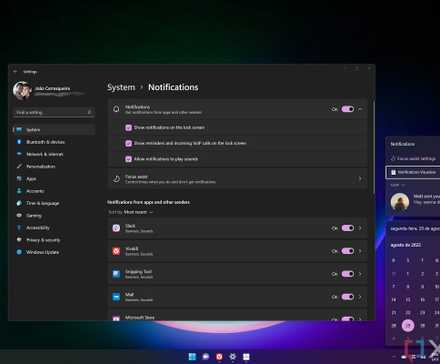Open the Chat icon on the taskbar
The height and width of the screenshot is (364, 440).
(x=206, y=357)
